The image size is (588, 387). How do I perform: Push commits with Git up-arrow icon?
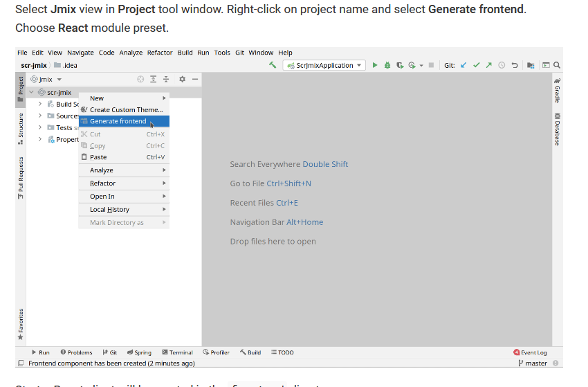click(488, 65)
